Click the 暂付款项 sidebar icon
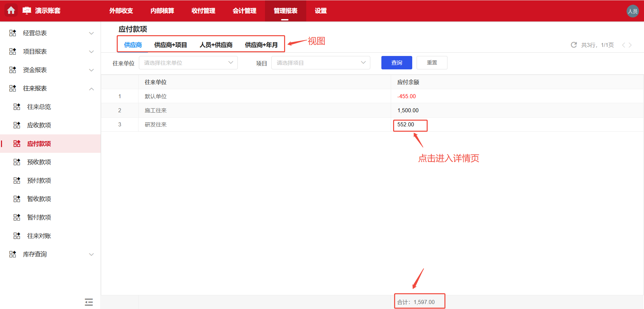 tap(17, 217)
